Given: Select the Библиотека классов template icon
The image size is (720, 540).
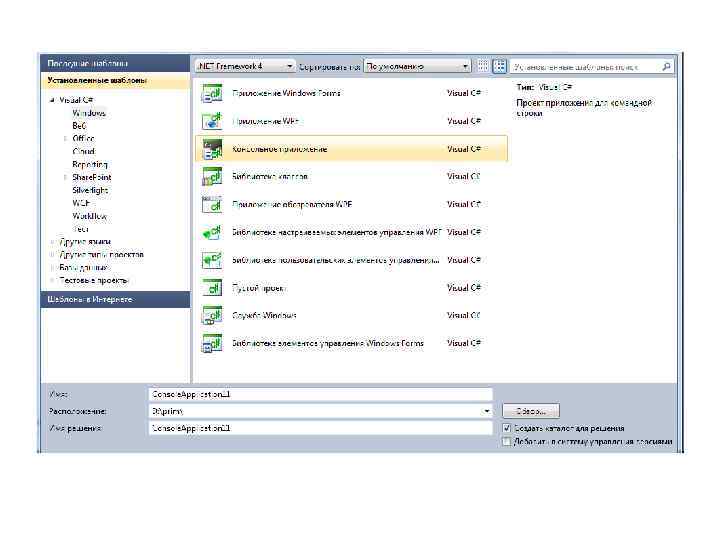Looking at the screenshot, I should tap(212, 177).
